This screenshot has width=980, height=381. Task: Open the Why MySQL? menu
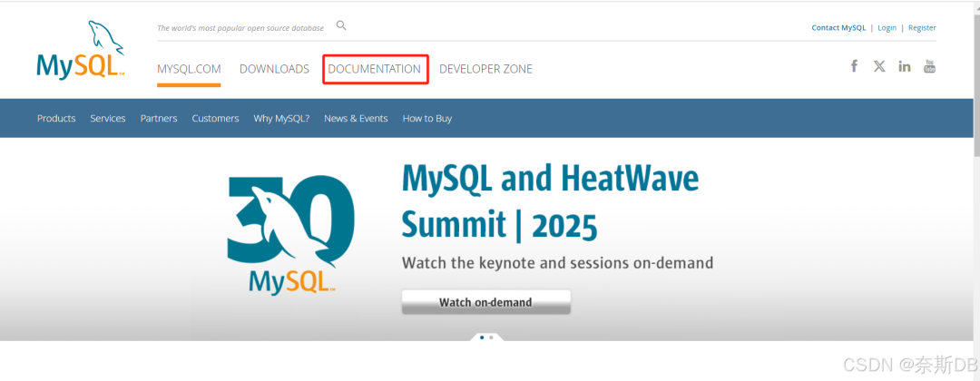point(281,118)
